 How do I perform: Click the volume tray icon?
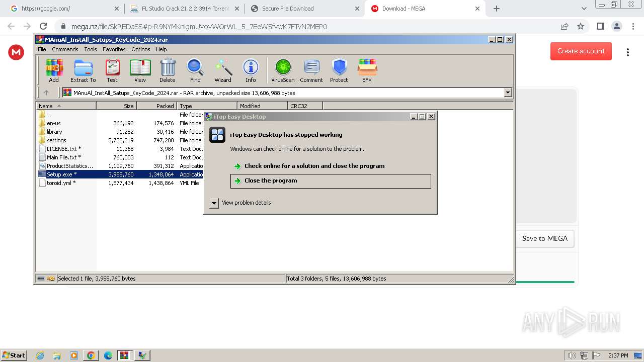pos(572,355)
